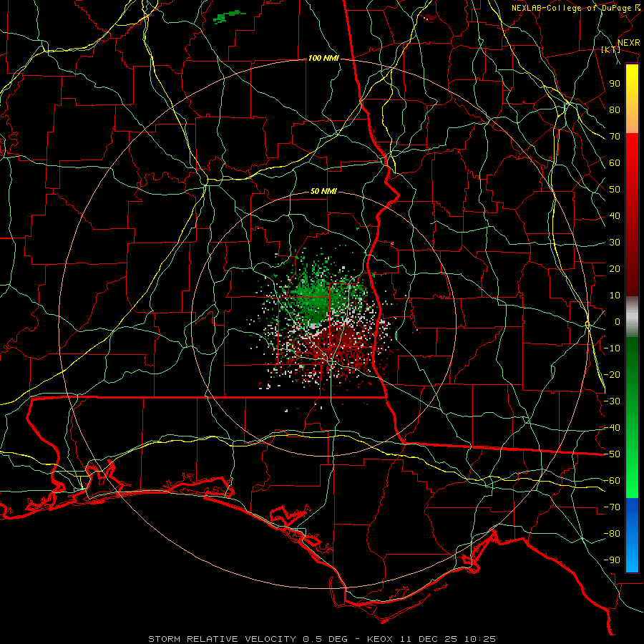Image resolution: width=644 pixels, height=644 pixels.
Task: Click the "-30" scale value
Action: click(x=612, y=401)
